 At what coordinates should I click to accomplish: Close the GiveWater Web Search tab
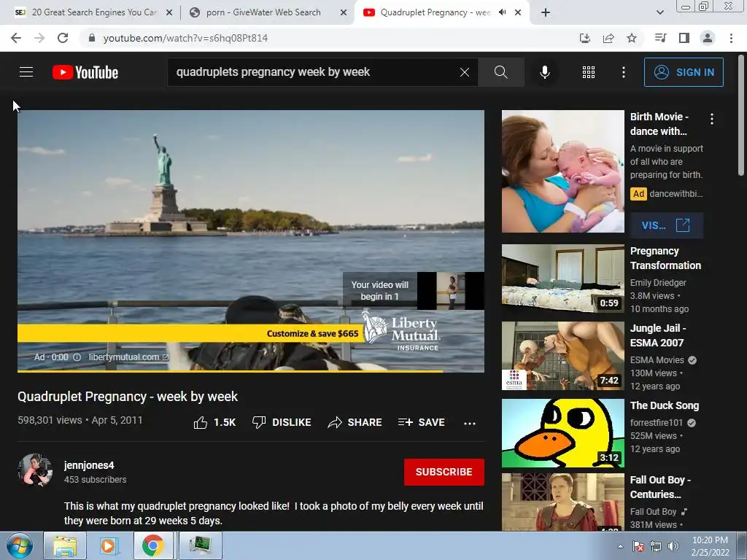click(344, 13)
